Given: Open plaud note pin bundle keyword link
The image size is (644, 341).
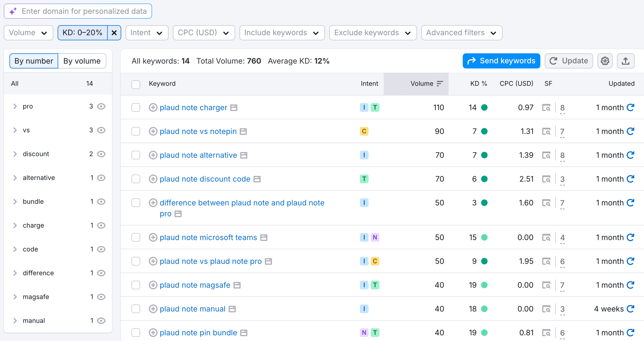Looking at the screenshot, I should tap(198, 333).
